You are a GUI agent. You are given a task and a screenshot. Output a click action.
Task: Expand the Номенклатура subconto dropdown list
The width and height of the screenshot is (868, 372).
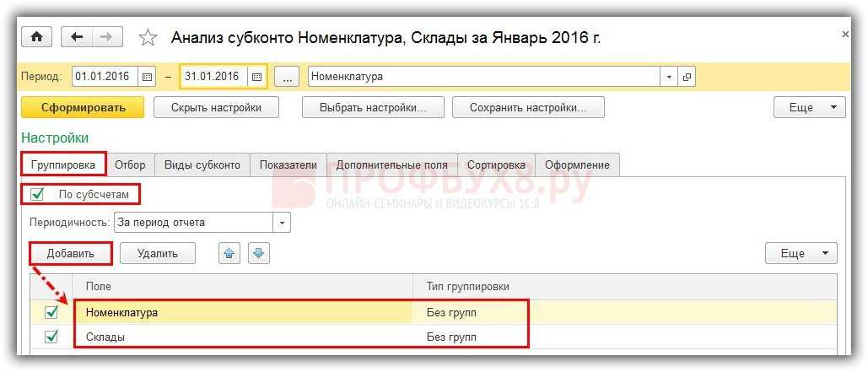point(669,77)
